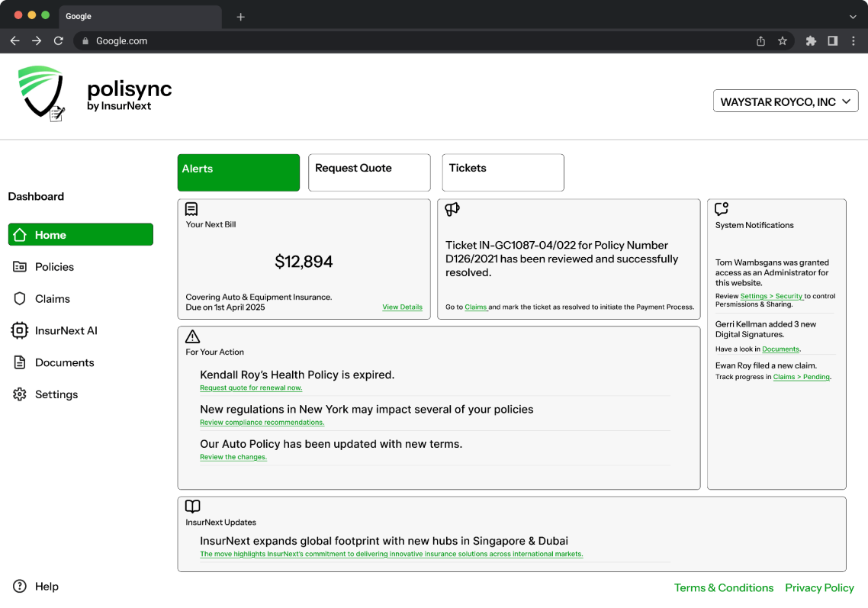
Task: Click the Settings gear icon
Action: 20,394
